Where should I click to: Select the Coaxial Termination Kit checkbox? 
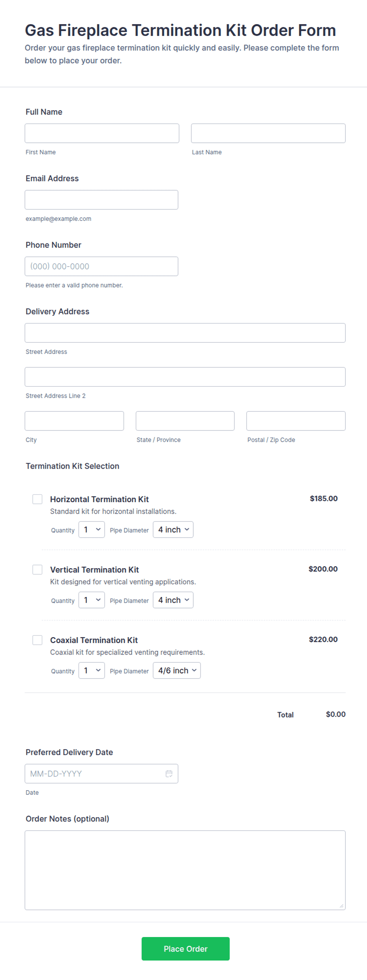pos(37,640)
